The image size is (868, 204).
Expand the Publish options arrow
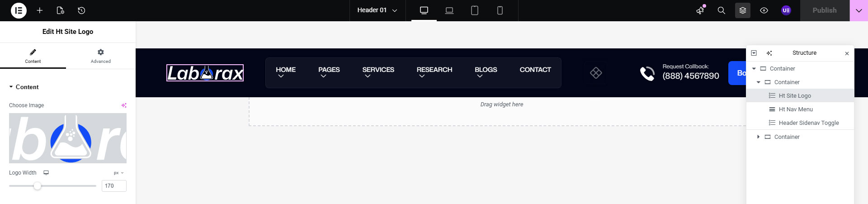pos(859,10)
